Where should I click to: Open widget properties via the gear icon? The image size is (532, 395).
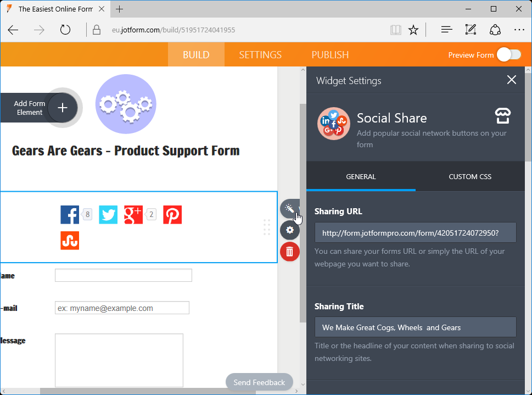point(290,230)
